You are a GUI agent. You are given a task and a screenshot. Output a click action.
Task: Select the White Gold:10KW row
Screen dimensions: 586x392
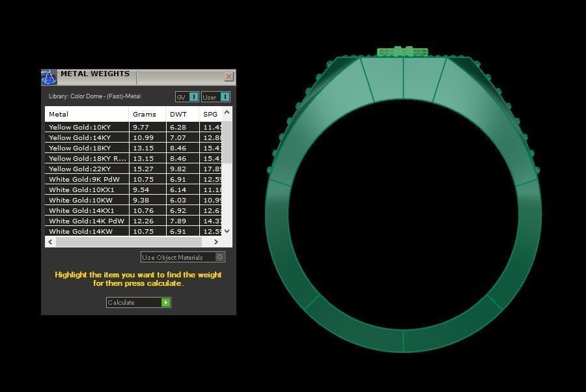pos(133,201)
